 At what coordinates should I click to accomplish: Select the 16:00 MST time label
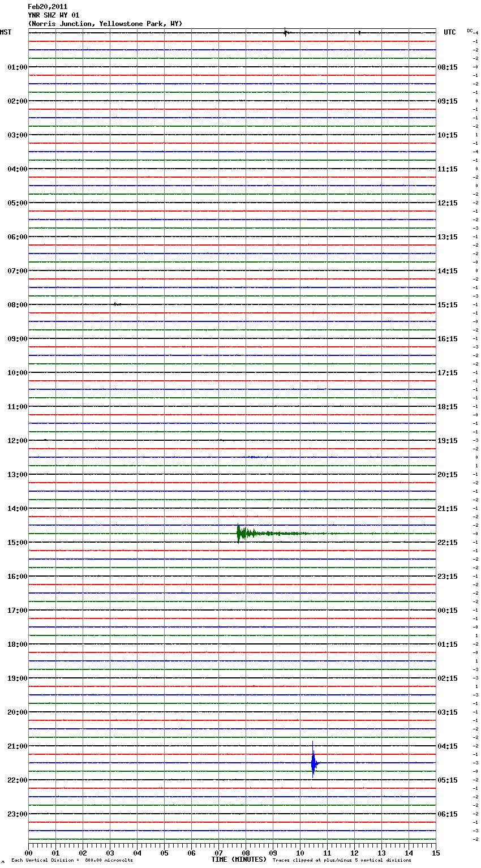(x=18, y=577)
